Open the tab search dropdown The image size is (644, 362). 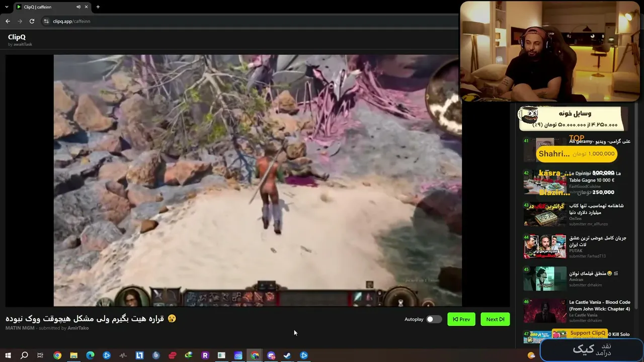(7, 7)
